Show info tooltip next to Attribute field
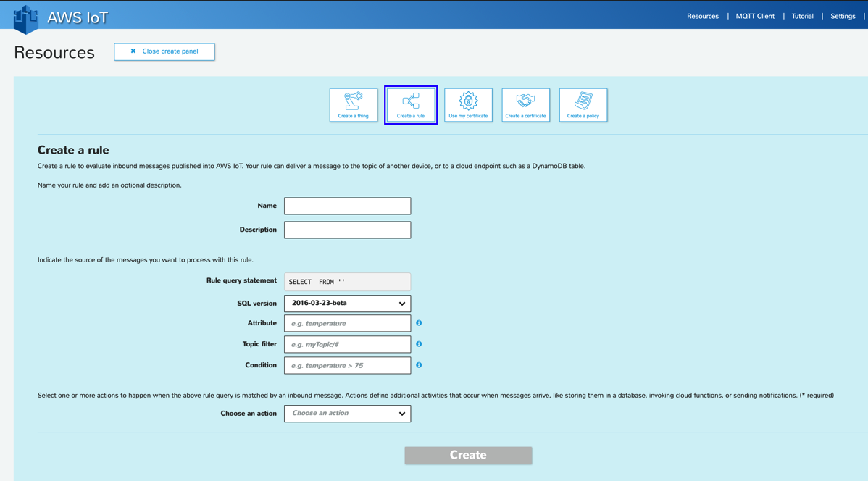 (x=419, y=322)
